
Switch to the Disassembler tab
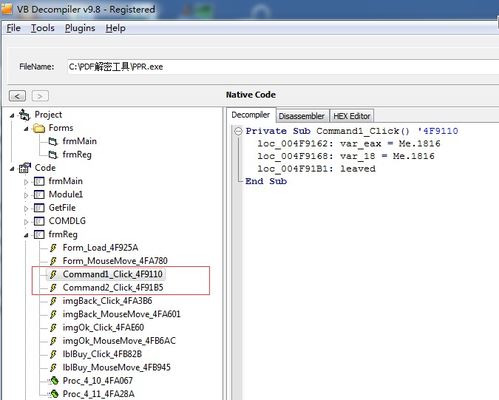[301, 116]
